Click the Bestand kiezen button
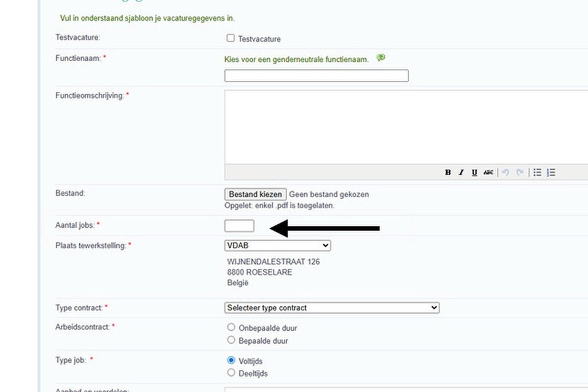This screenshot has width=588, height=392. [255, 194]
